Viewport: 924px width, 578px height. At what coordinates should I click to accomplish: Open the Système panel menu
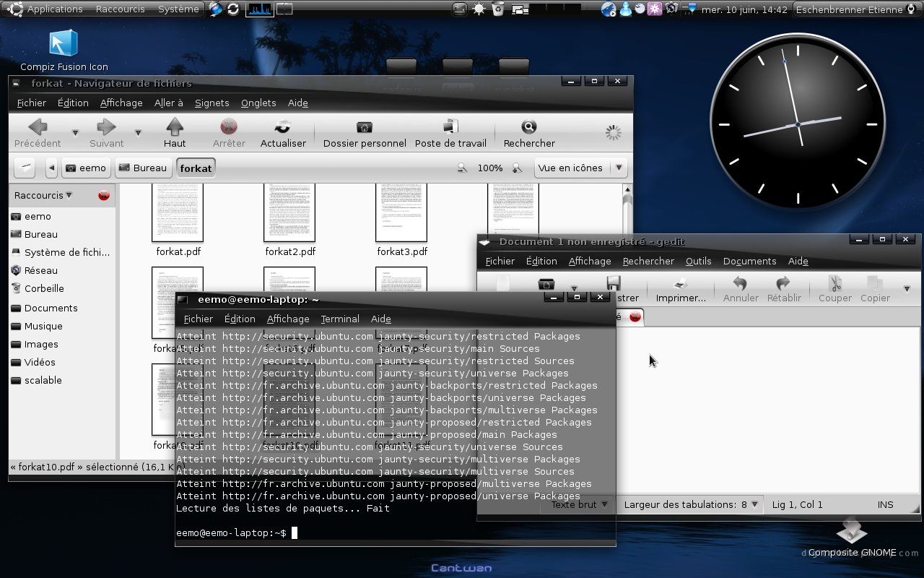[178, 9]
